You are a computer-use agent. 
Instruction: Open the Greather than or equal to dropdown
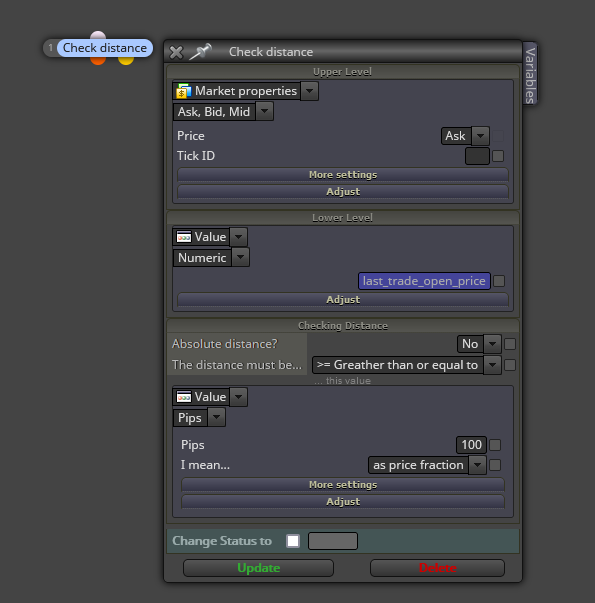click(x=492, y=365)
